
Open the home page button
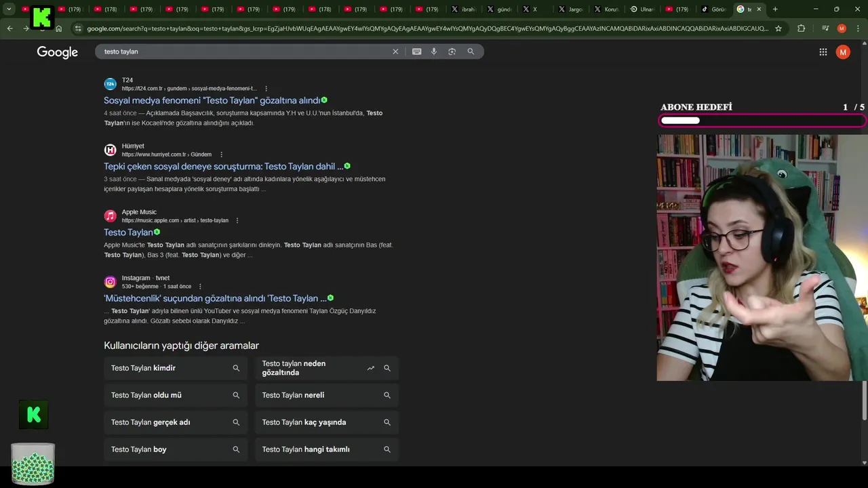59,28
